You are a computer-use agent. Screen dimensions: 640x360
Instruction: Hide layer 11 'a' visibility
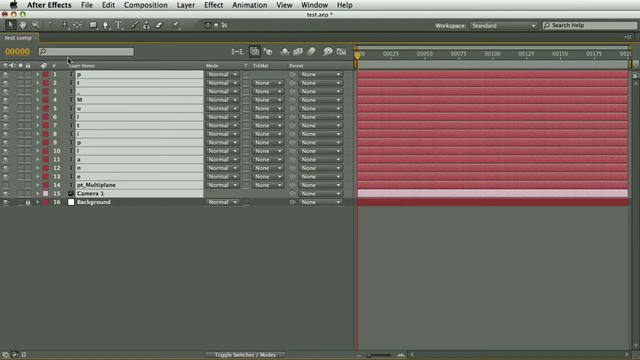click(x=5, y=160)
